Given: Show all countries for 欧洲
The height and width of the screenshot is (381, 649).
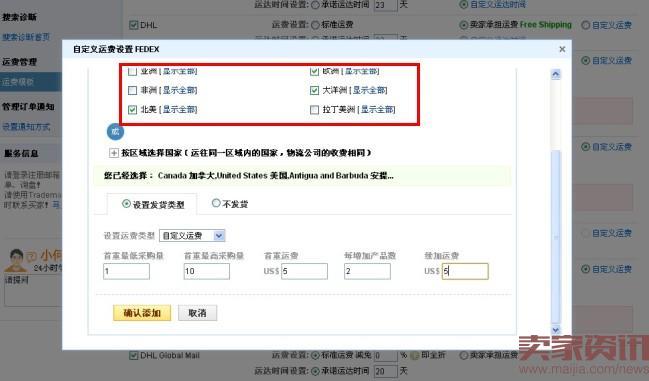Looking at the screenshot, I should [361, 71].
